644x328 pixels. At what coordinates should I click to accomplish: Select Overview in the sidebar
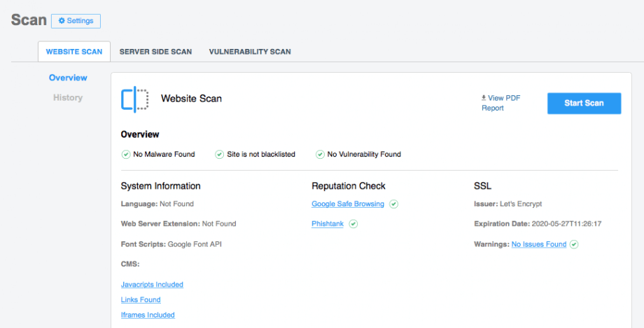(68, 78)
